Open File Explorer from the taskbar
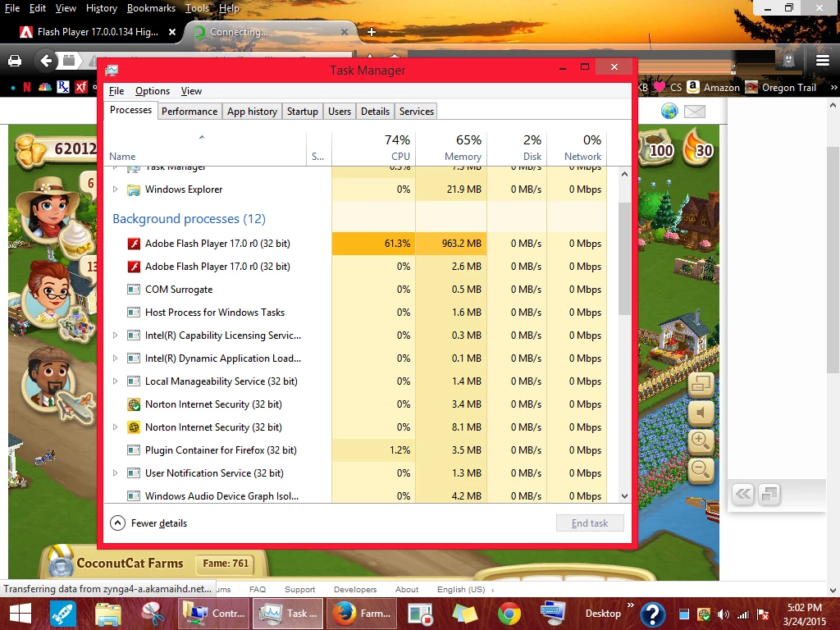The height and width of the screenshot is (630, 840). pos(107,614)
